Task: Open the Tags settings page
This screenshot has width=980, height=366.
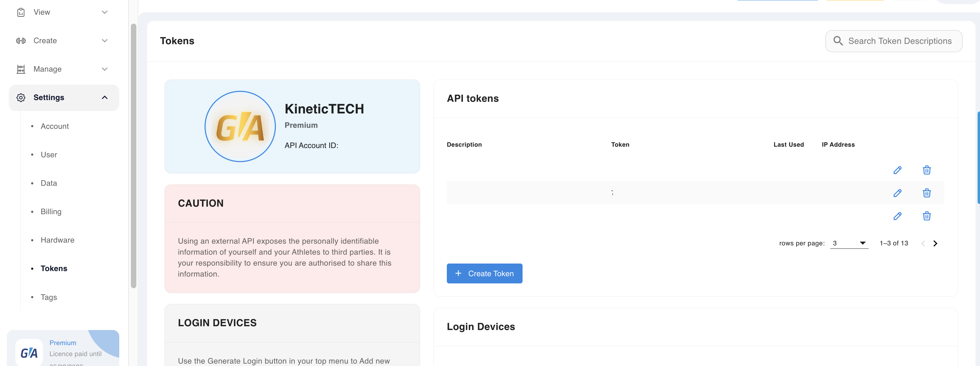Action: (x=49, y=297)
